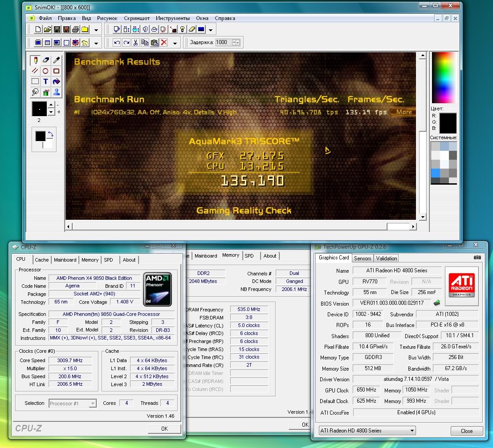
Task: Select the Text tool
Action: [46, 82]
